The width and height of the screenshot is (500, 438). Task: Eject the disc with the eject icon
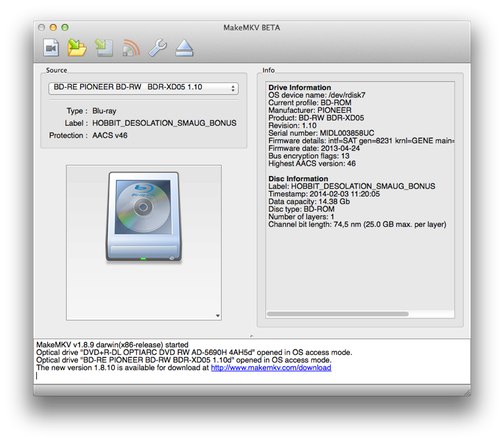click(184, 48)
